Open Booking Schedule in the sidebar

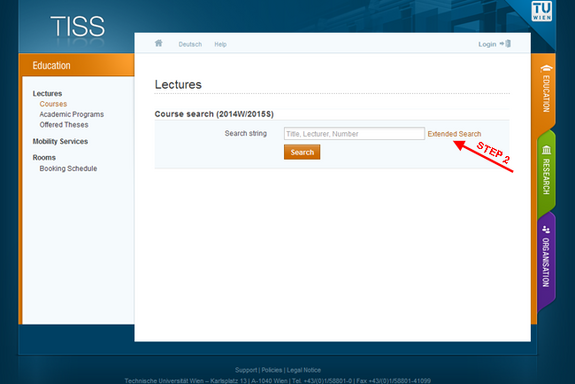coord(68,168)
